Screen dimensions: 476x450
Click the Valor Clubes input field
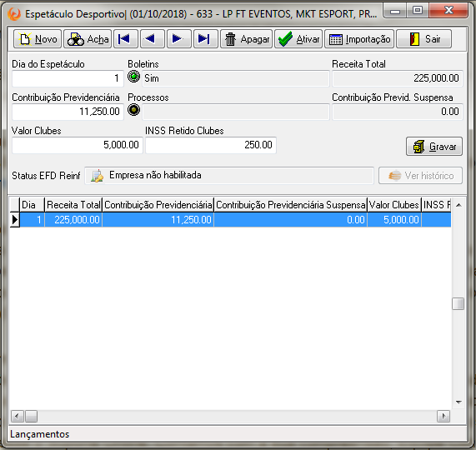pyautogui.click(x=77, y=145)
